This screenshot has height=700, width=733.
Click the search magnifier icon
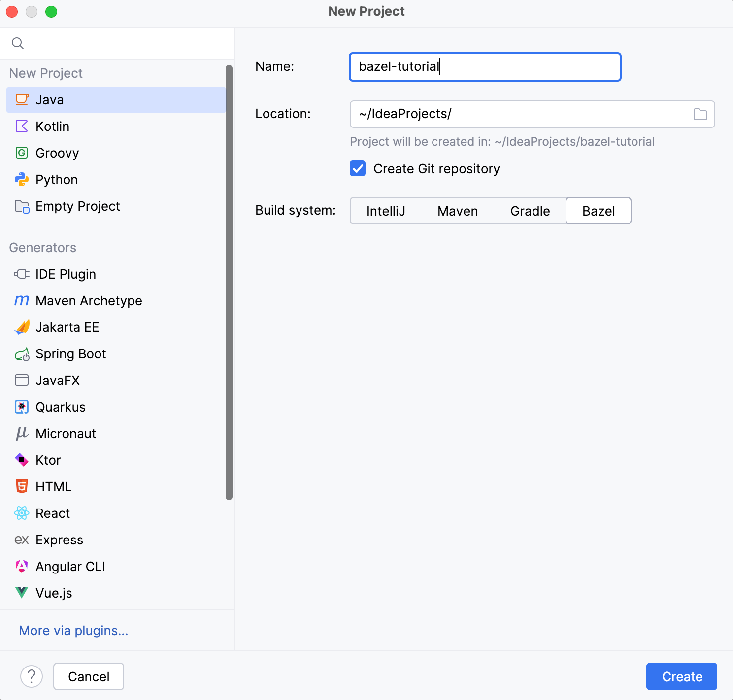click(18, 43)
